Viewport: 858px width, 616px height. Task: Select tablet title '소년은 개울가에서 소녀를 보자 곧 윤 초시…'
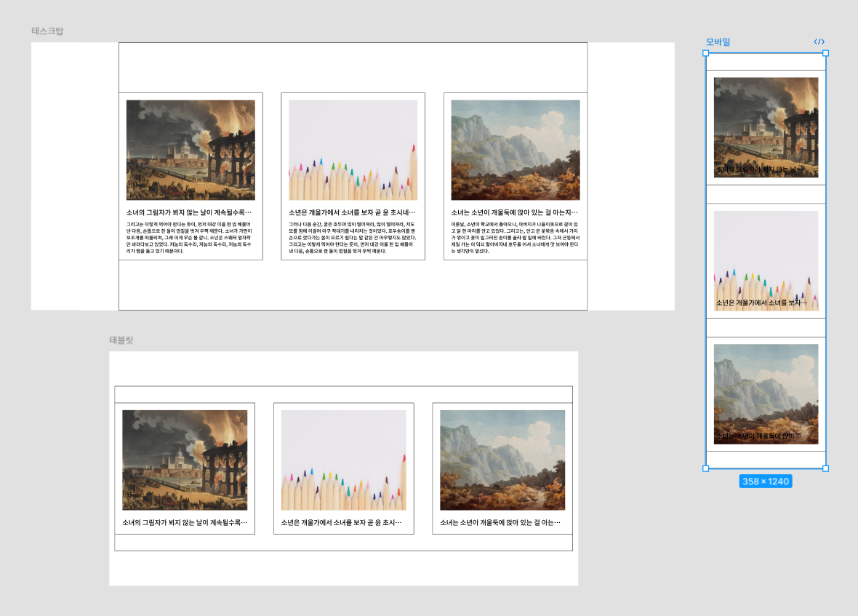click(x=342, y=522)
